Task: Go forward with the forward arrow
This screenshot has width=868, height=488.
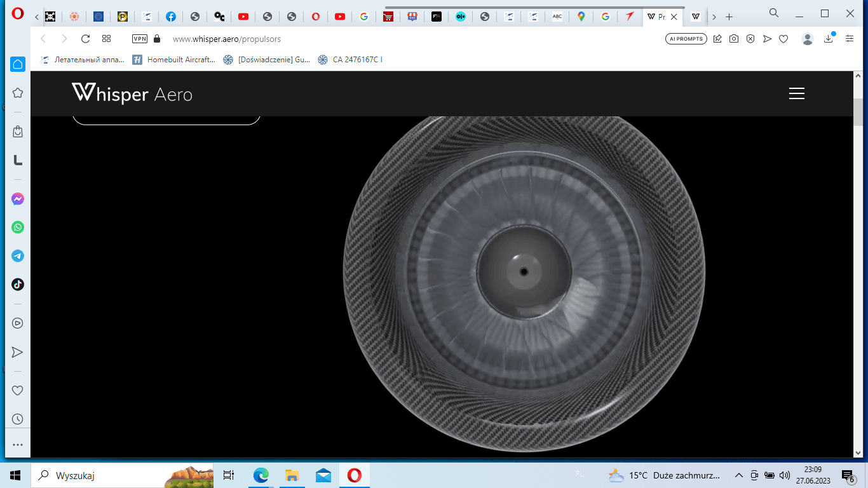Action: coord(64,39)
